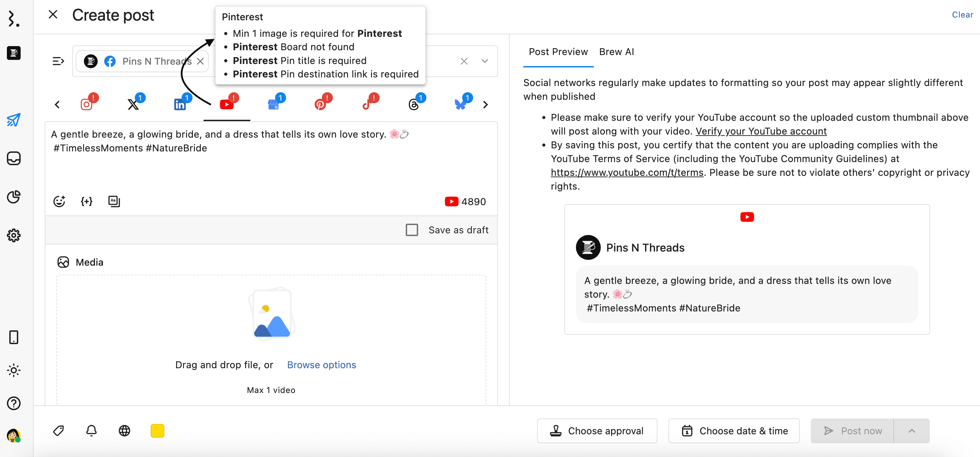The image size is (980, 457).
Task: Select the Bluesky butterfly icon
Action: tap(460, 104)
